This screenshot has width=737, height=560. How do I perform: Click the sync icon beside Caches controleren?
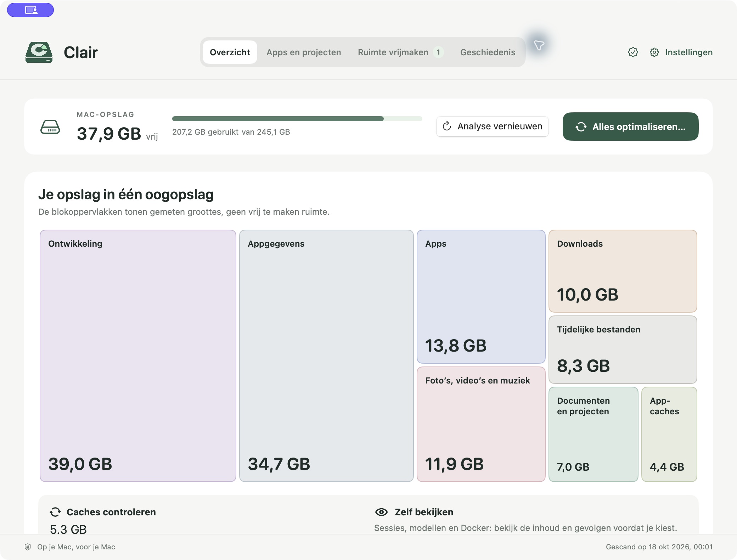point(55,512)
